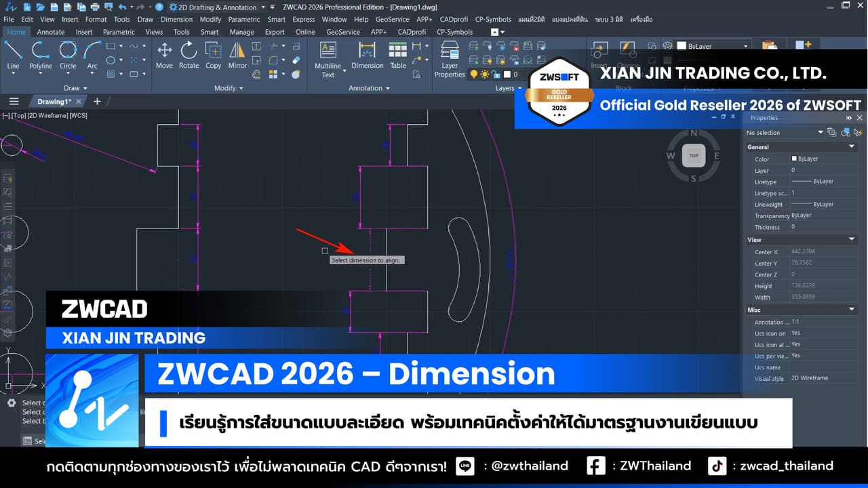The height and width of the screenshot is (488, 868).
Task: Open the Multiline Text tool
Action: click(x=328, y=60)
